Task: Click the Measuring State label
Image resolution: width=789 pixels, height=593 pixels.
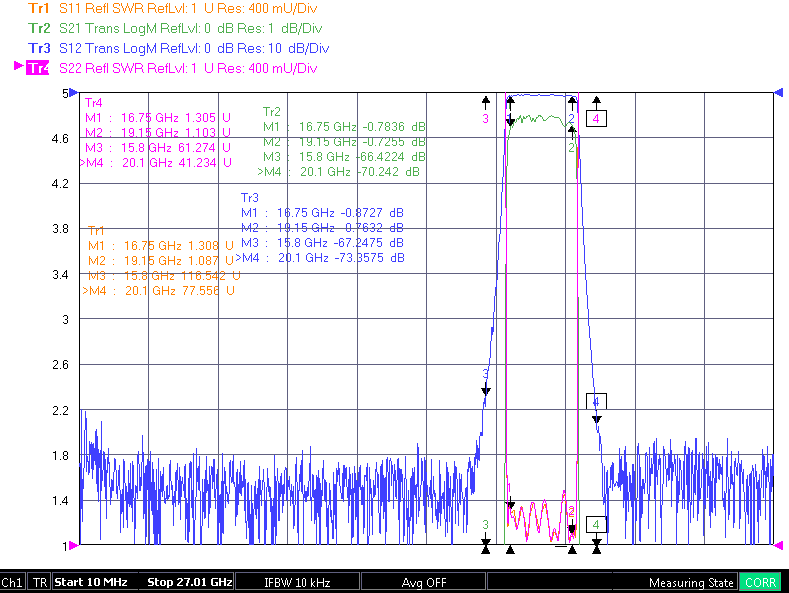Action: coord(691,582)
